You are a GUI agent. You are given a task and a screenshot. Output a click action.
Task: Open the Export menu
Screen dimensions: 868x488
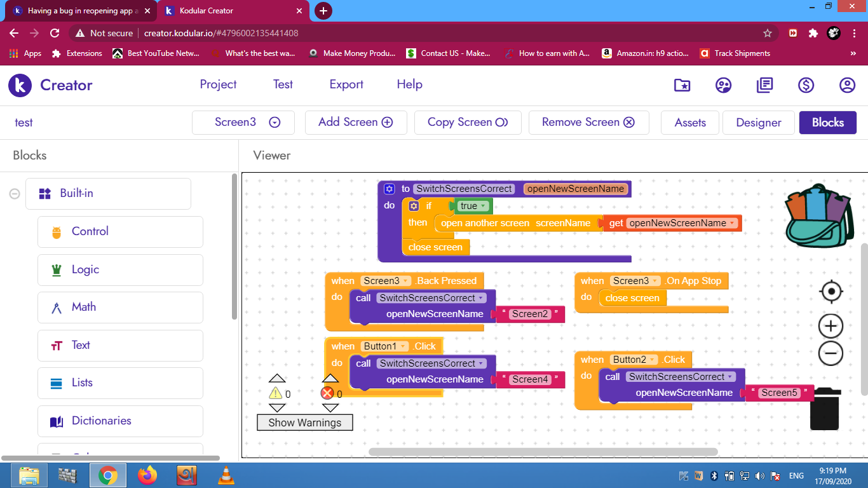click(346, 85)
